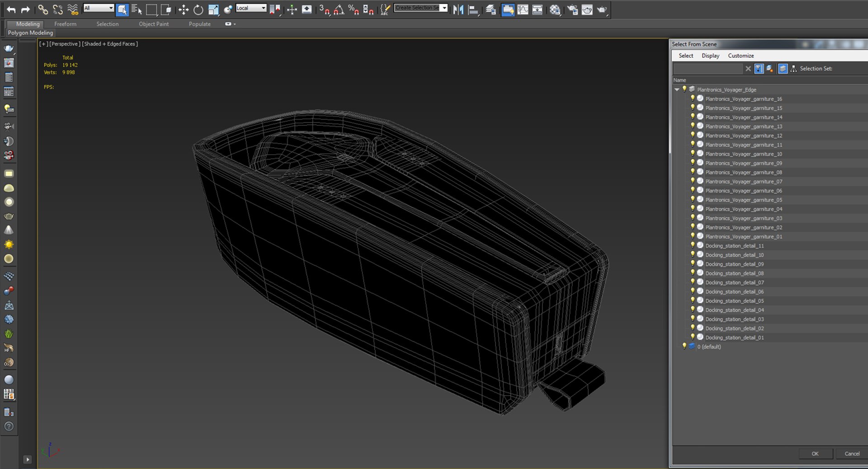Open the Rendered Frame Window
This screenshot has height=469, width=868.
[x=587, y=9]
